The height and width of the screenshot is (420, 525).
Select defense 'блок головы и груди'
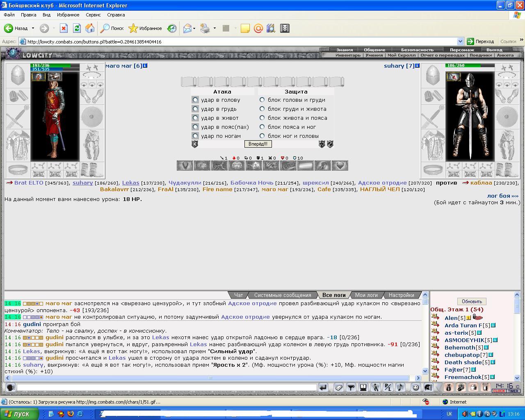point(262,100)
